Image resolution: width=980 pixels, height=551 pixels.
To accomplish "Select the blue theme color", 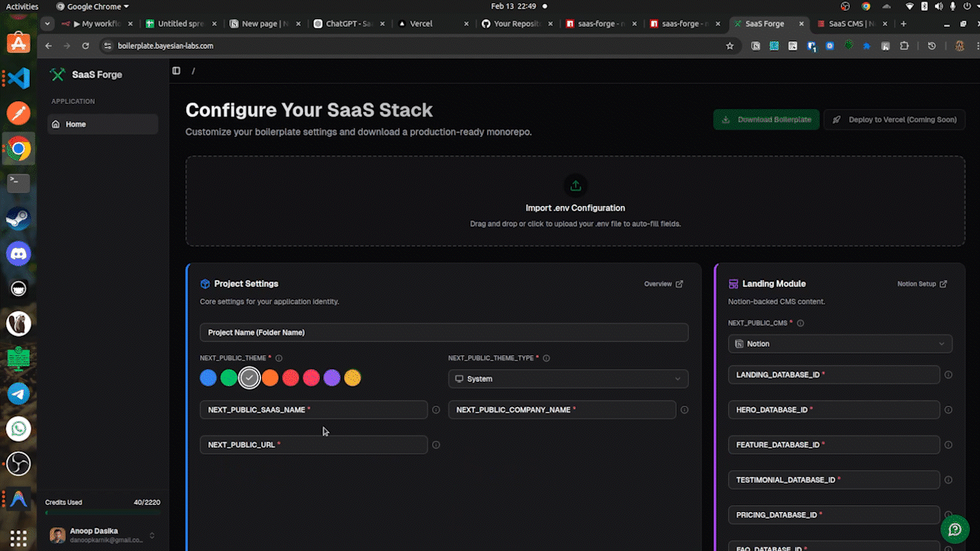I will click(208, 378).
